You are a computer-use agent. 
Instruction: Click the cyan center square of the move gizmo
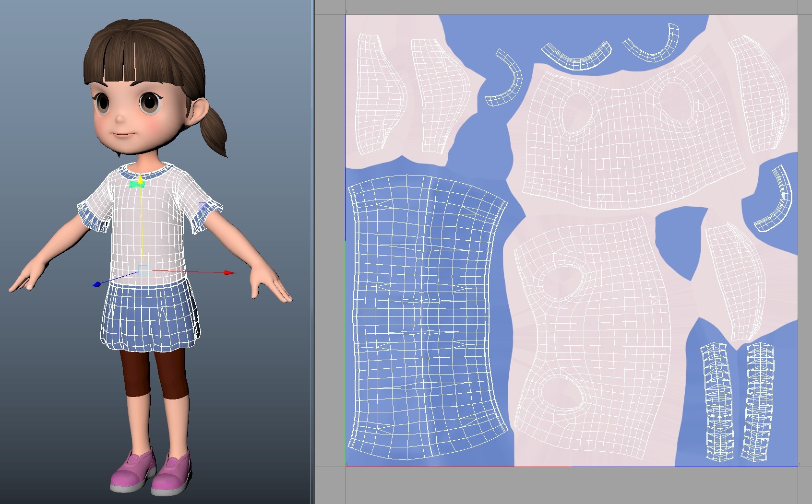tap(143, 270)
